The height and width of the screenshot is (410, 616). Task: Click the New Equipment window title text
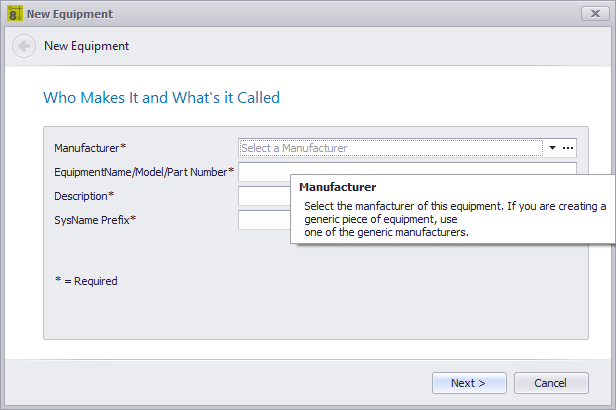point(70,14)
